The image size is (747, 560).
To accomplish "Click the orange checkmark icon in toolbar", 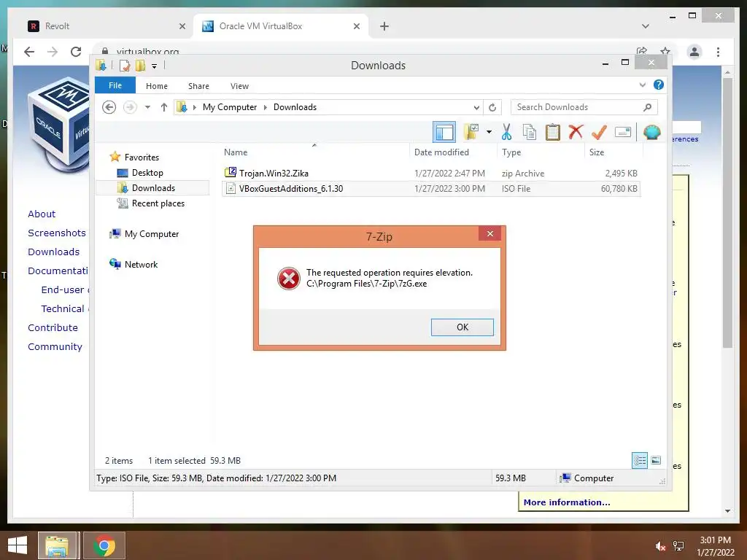I will click(599, 132).
